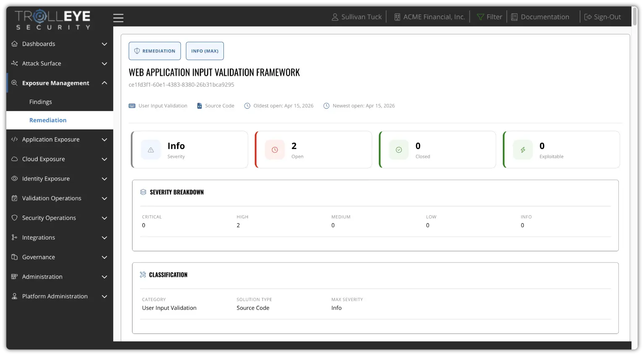Expand the Application Exposure chevron

[104, 139]
